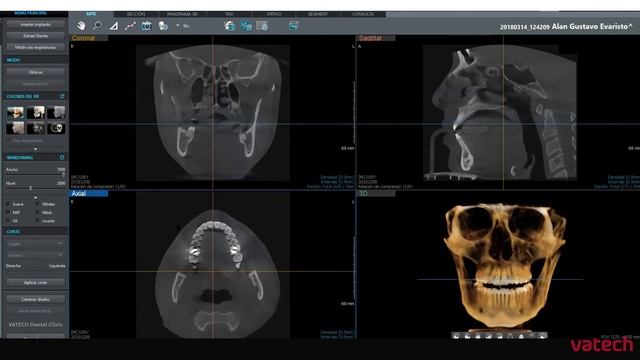The image size is (640, 360).
Task: Select the polyline measurement tool
Action: click(130, 26)
